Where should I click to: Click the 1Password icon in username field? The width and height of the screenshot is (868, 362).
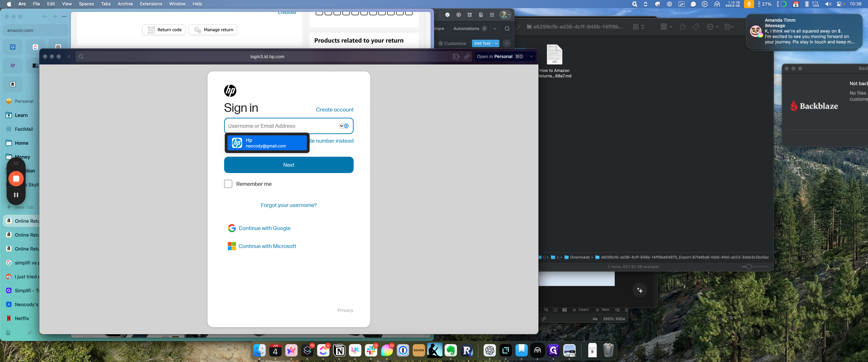tap(346, 126)
